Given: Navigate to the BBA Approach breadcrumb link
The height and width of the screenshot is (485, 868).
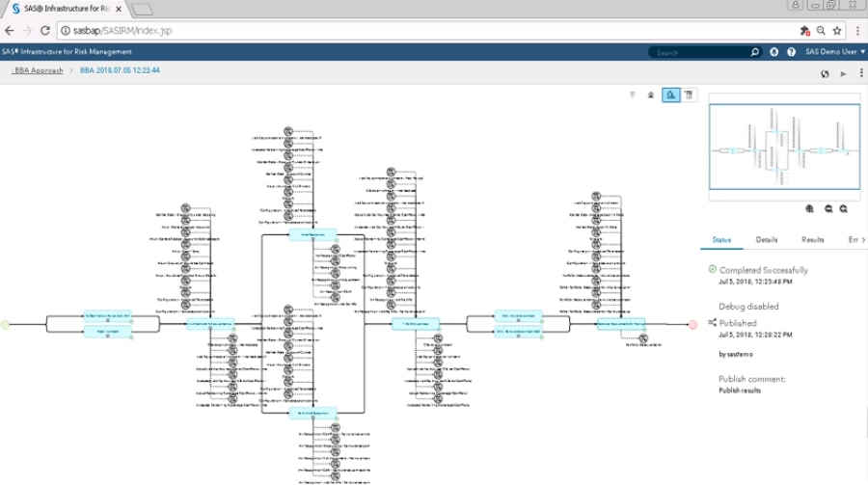Looking at the screenshot, I should click(38, 70).
